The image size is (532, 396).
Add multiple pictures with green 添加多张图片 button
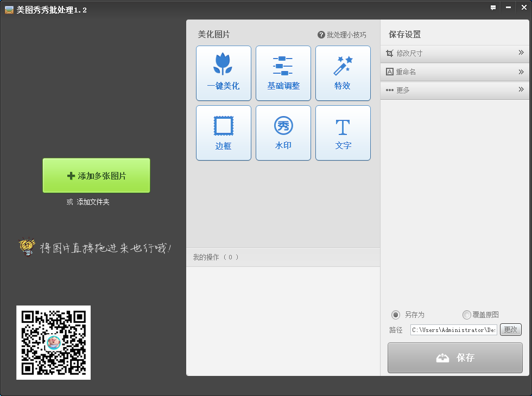(97, 176)
